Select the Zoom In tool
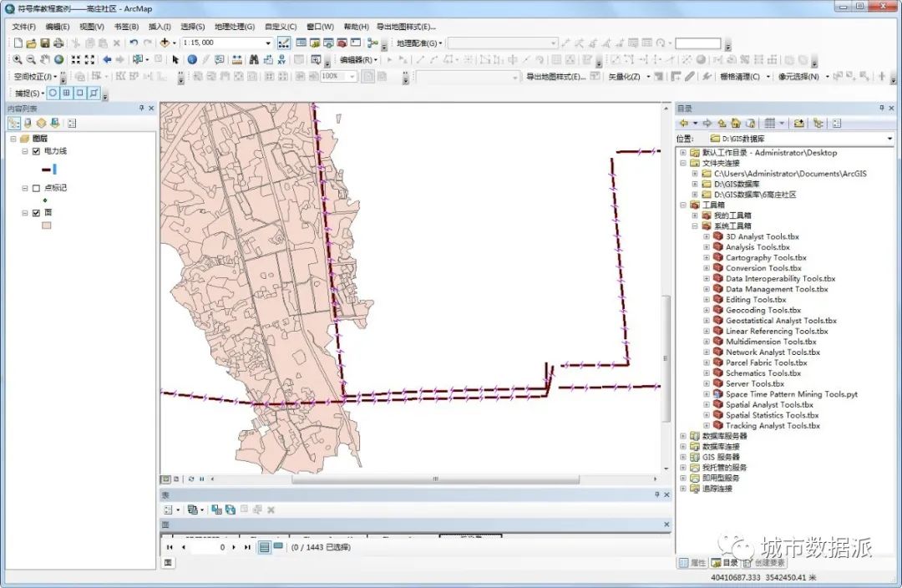This screenshot has height=588, width=902. click(18, 59)
